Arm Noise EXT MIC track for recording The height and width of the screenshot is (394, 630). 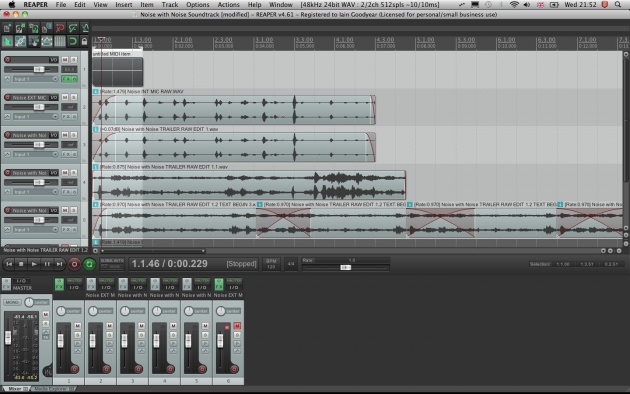(x=7, y=97)
